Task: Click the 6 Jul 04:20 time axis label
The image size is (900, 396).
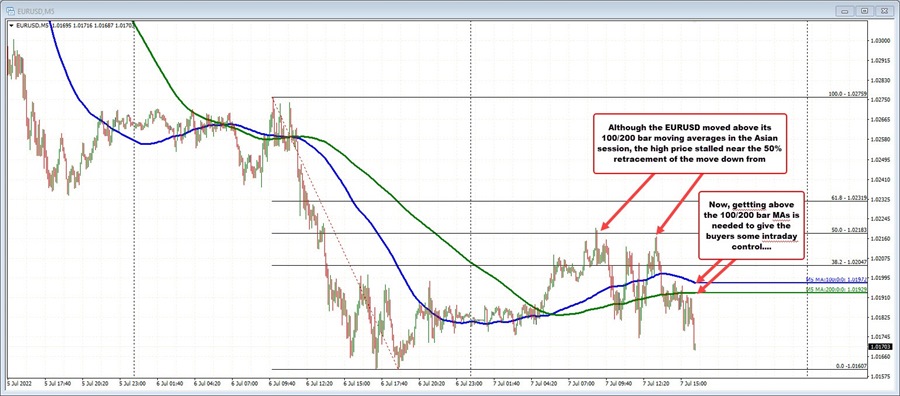Action: 208,382
